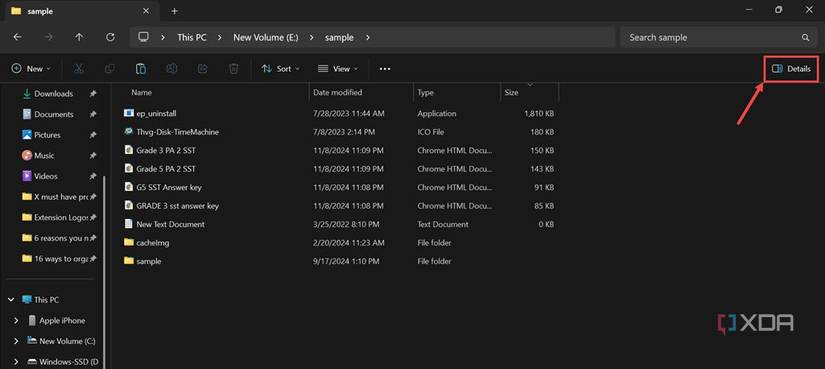Open Downloads in the sidebar

(53, 94)
